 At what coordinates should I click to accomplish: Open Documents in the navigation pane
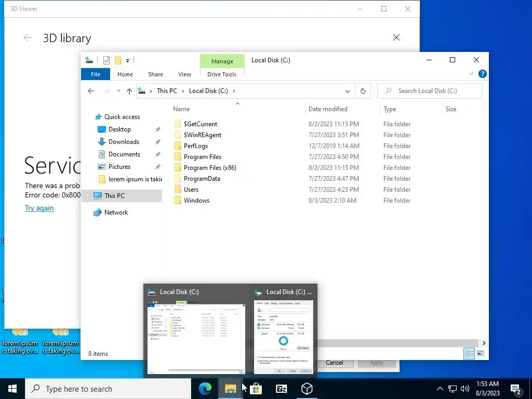click(x=124, y=154)
